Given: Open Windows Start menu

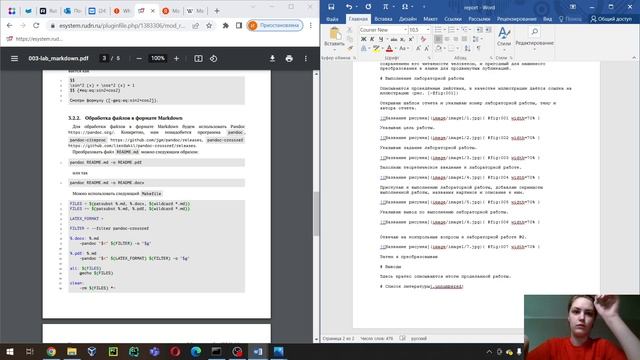Looking at the screenshot, I should [10, 351].
